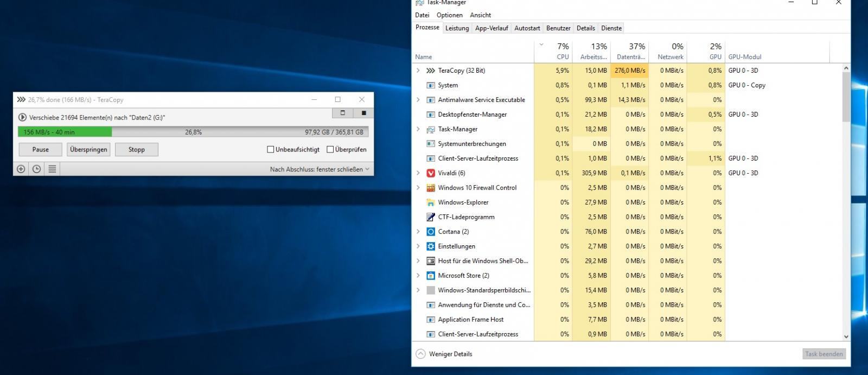Expand the Microsoft Store (2) group
This screenshot has height=375, width=868.
[418, 276]
